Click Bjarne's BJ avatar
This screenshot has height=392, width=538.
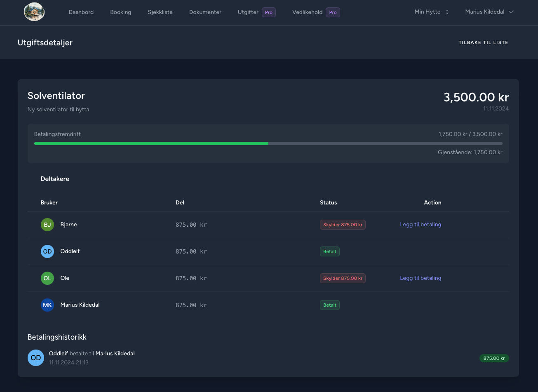click(x=47, y=225)
